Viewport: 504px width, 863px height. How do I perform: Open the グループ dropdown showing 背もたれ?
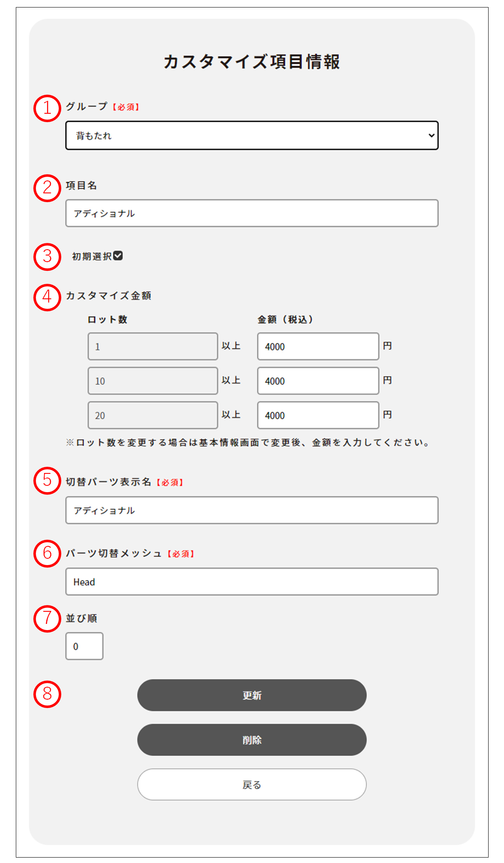point(252,135)
